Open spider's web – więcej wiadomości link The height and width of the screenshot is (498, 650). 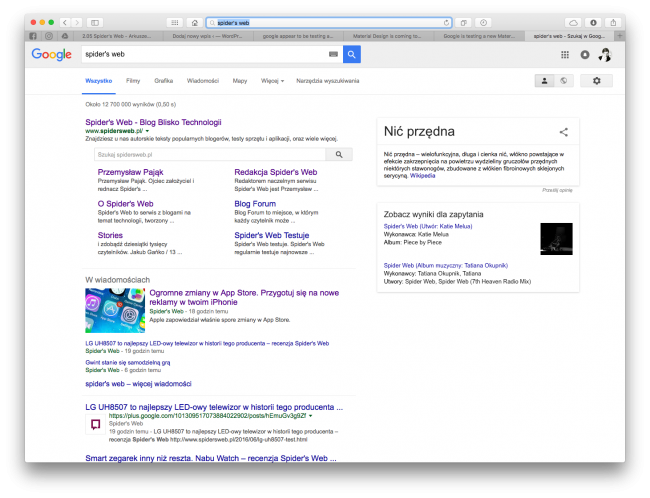point(138,384)
